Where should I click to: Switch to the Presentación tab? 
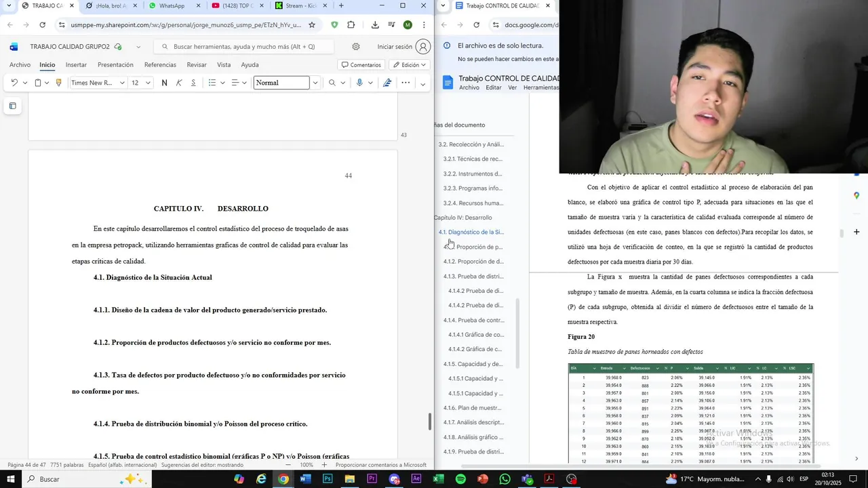115,65
